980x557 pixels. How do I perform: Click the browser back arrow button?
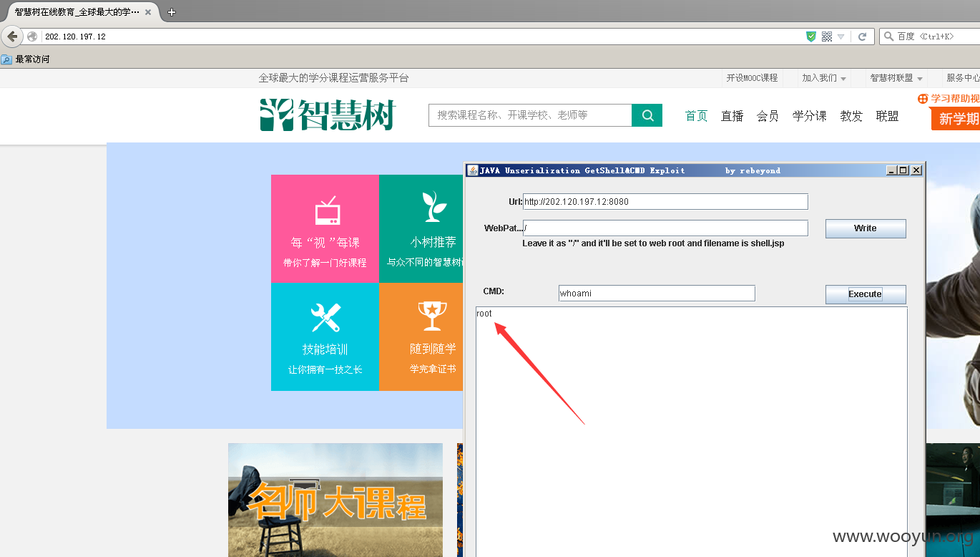coord(12,37)
